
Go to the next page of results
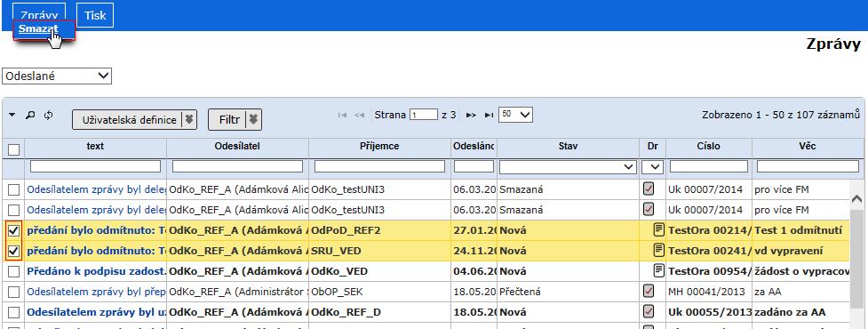pos(471,116)
